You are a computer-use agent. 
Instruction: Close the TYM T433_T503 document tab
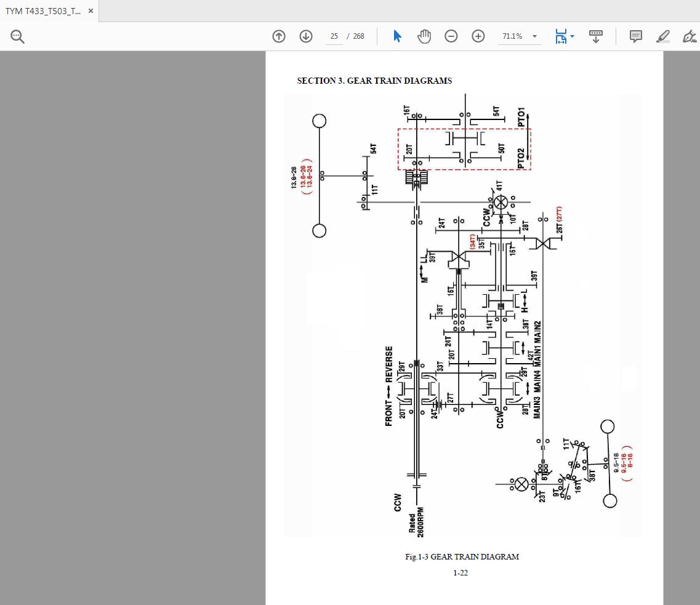[91, 11]
